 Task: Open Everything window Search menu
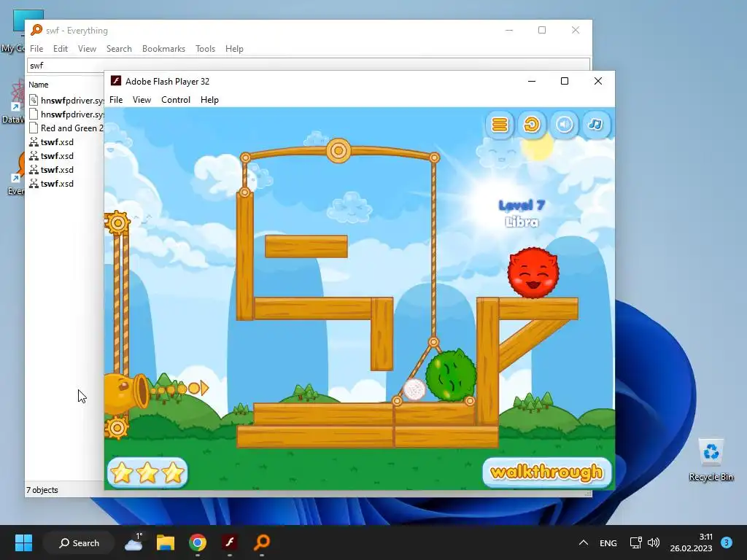[119, 49]
